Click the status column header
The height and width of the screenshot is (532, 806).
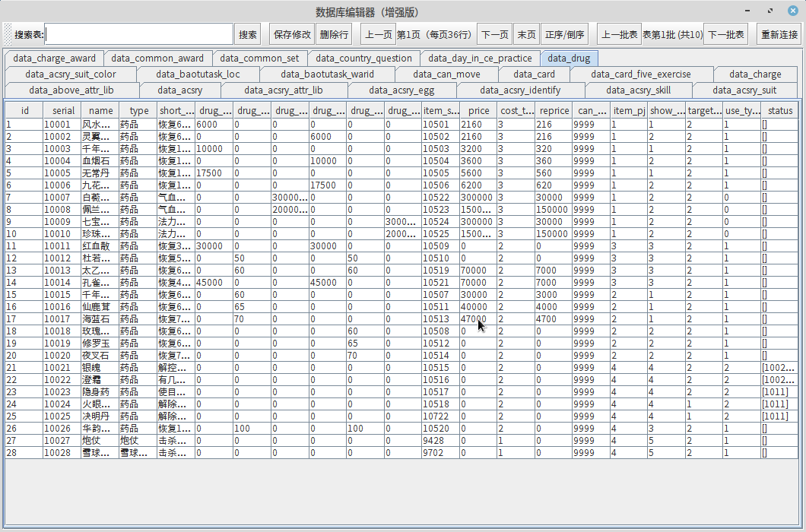click(780, 110)
